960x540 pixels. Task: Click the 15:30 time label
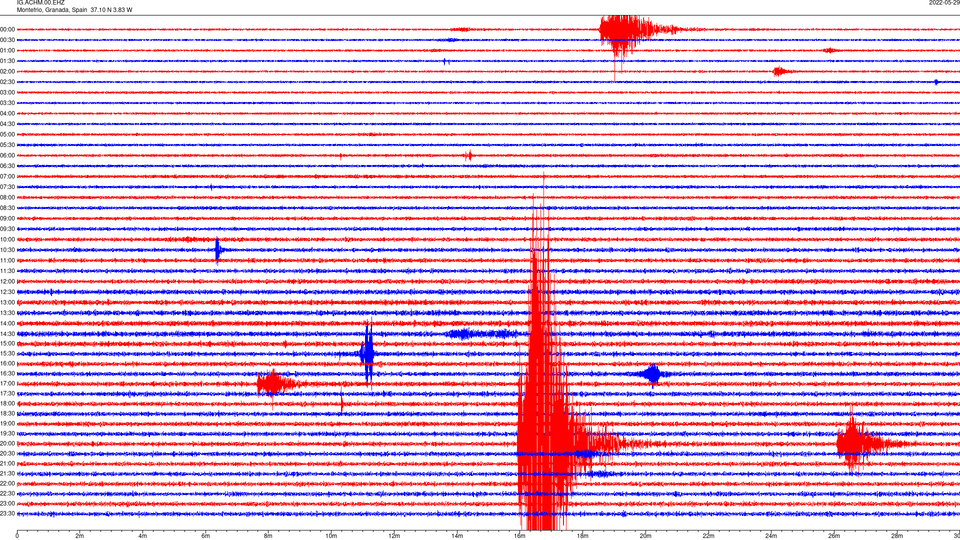[7, 354]
